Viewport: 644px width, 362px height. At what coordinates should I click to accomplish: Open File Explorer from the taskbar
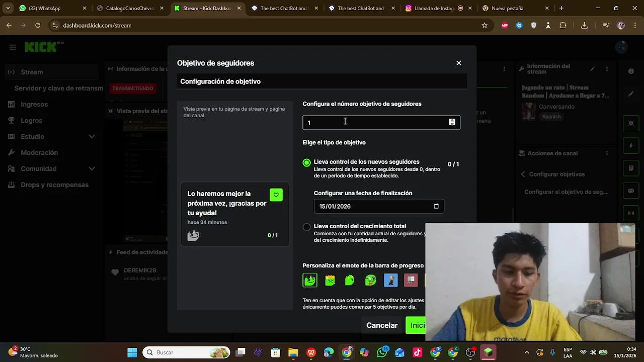293,352
